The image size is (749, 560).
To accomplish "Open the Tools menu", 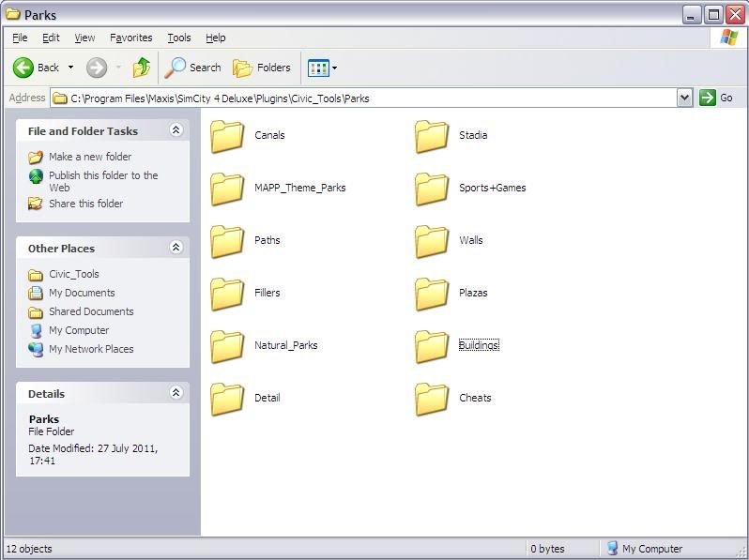I will 179,38.
